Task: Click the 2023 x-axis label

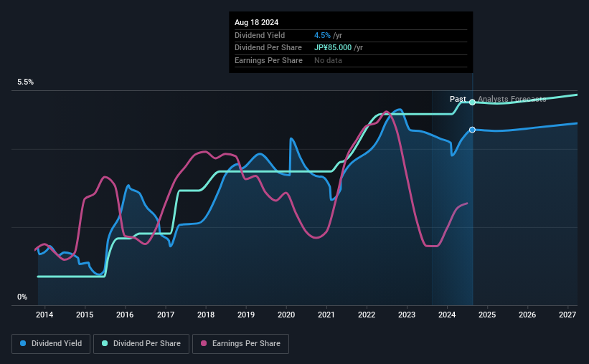Action: click(x=407, y=315)
